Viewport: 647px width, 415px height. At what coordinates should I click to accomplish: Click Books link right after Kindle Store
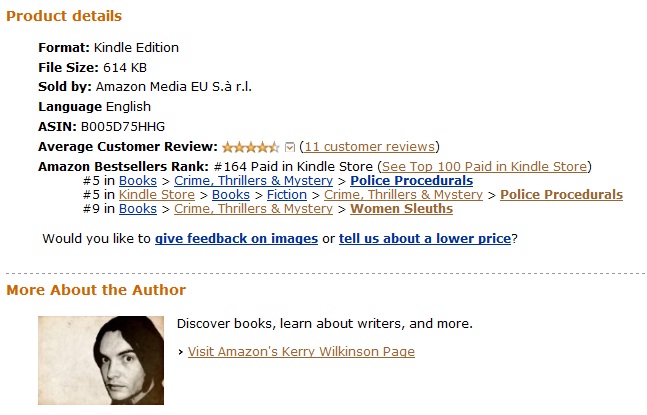(230, 195)
